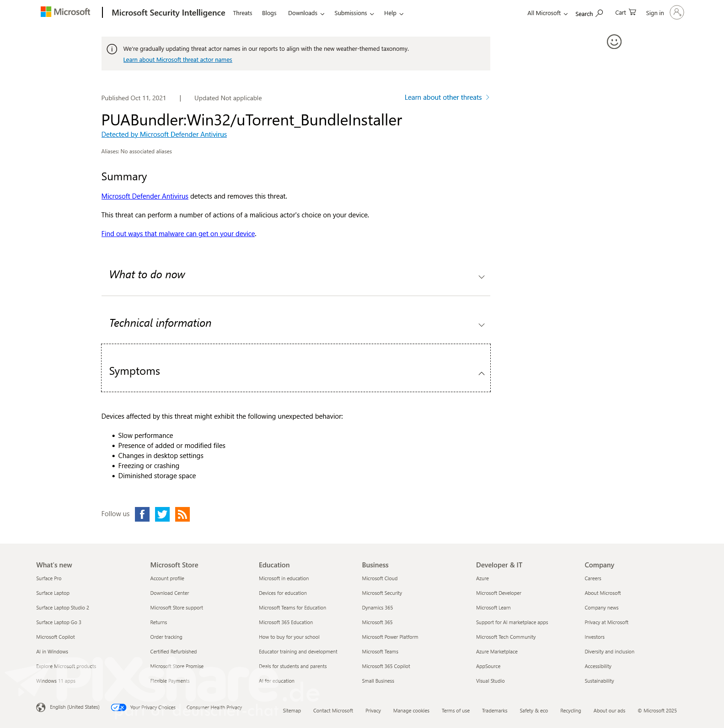Open Azure Marketplace footer link
Screen dimensions: 724x728
497,652
